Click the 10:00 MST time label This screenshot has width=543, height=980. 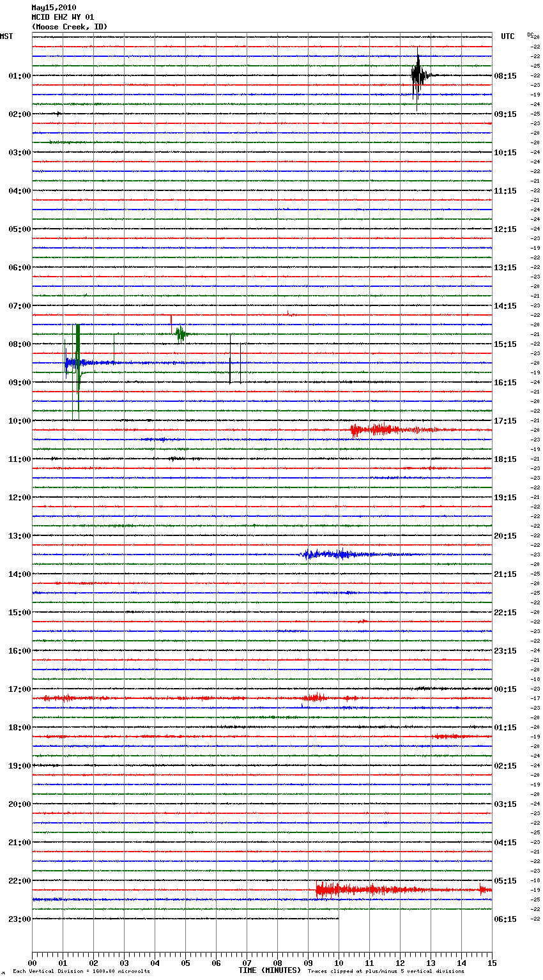point(19,421)
